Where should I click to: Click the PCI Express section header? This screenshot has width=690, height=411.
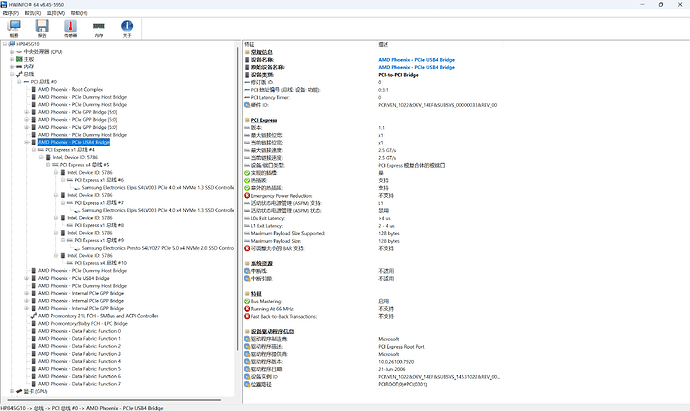pyautogui.click(x=264, y=120)
